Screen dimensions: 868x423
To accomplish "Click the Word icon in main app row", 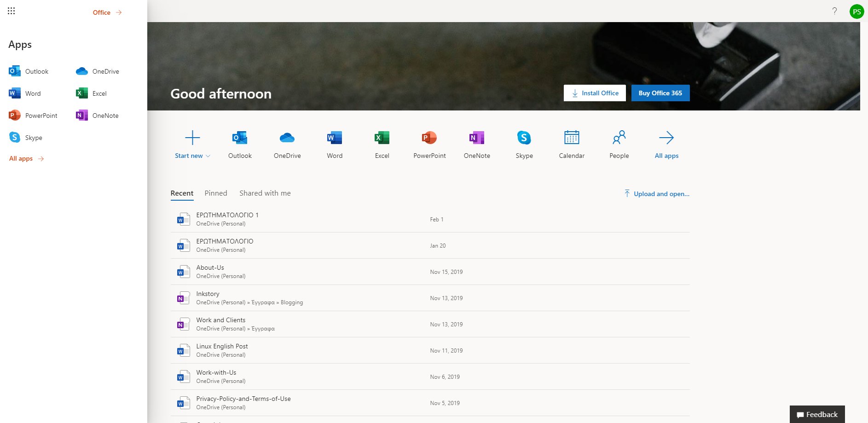I will tap(335, 138).
